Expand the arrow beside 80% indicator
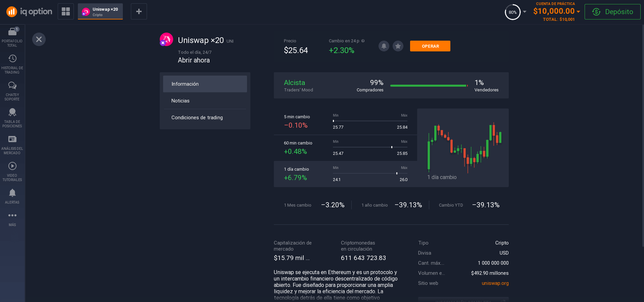This screenshot has width=644, height=302. (x=525, y=12)
